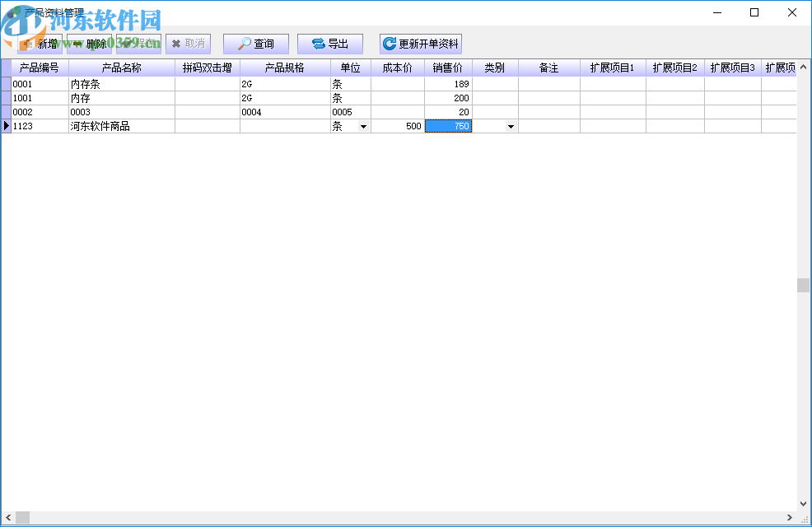This screenshot has width=812, height=527.
Task: Select product name cell 河东软件商品
Action: pyautogui.click(x=122, y=126)
